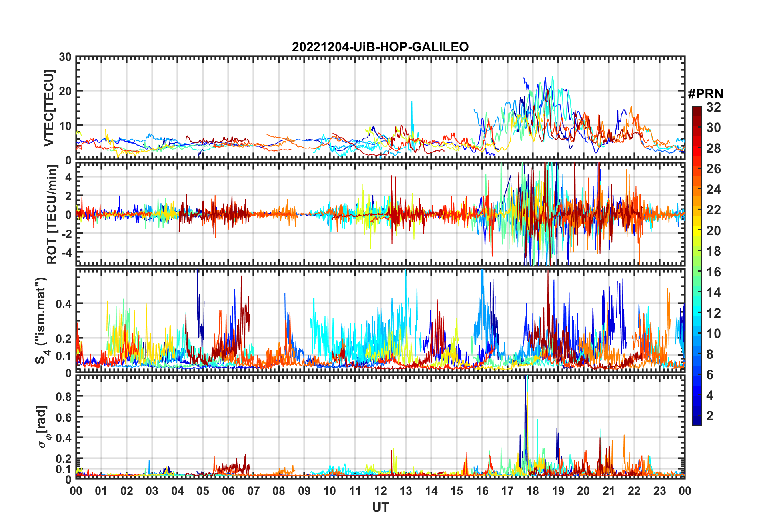This screenshot has width=761, height=532.
Task: Click the 03 tick on the UT axis
Action: point(152,491)
